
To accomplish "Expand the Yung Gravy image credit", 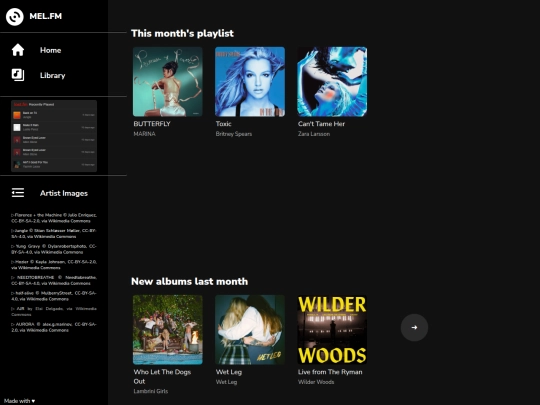I will (x=54, y=249).
